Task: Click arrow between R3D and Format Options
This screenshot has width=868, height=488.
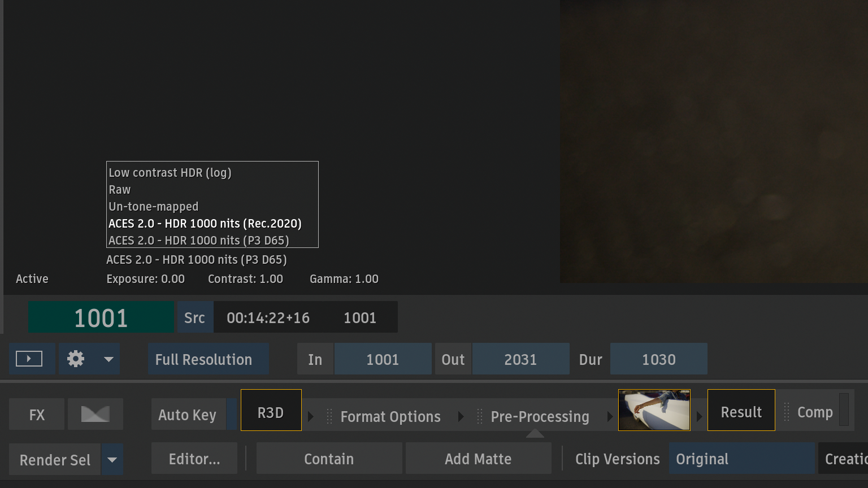Action: coord(310,417)
